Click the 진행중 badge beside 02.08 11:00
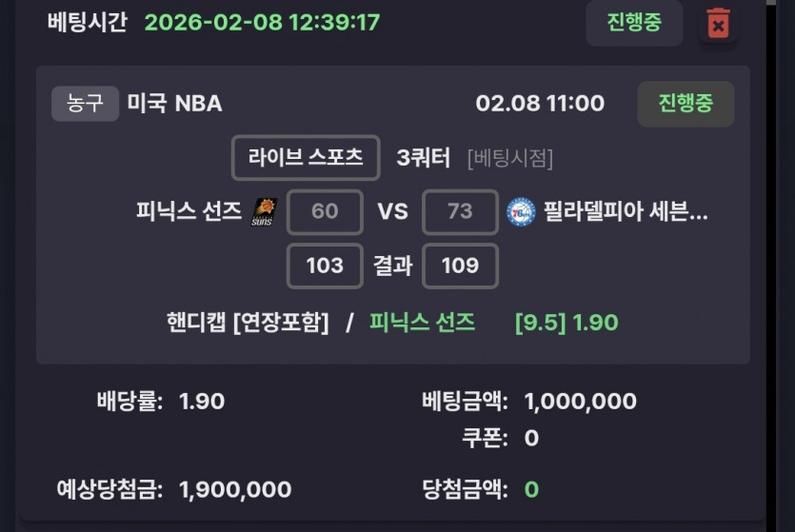This screenshot has width=795, height=532. pyautogui.click(x=686, y=104)
